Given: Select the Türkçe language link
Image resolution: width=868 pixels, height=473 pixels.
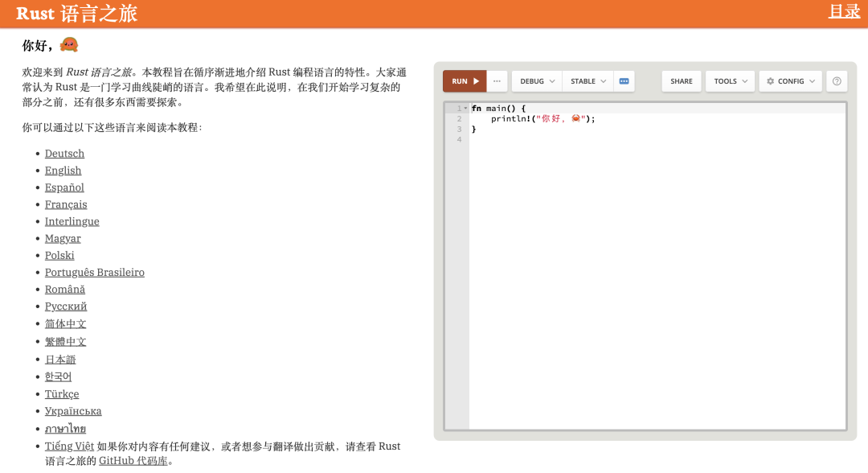Looking at the screenshot, I should (62, 394).
